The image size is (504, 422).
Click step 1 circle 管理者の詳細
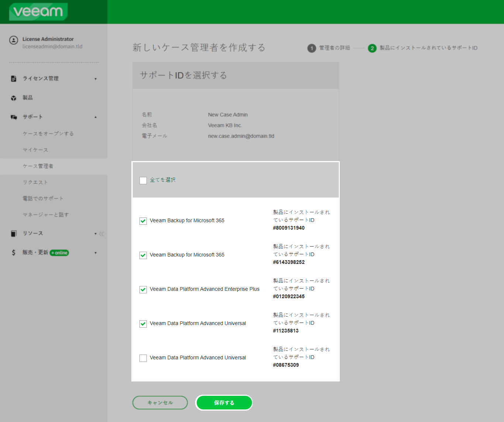(312, 48)
